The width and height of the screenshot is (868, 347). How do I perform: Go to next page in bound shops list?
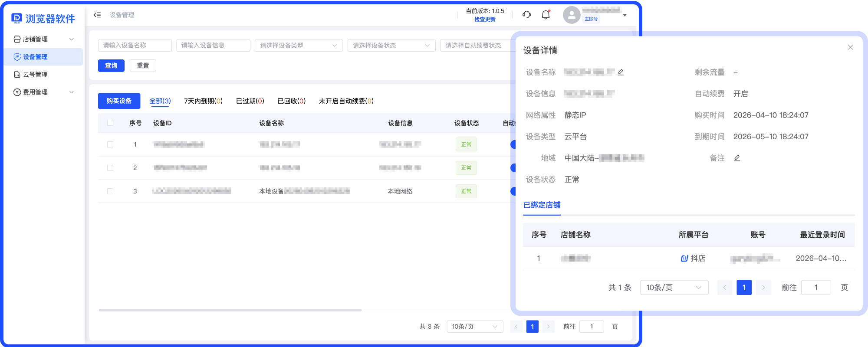(x=763, y=288)
